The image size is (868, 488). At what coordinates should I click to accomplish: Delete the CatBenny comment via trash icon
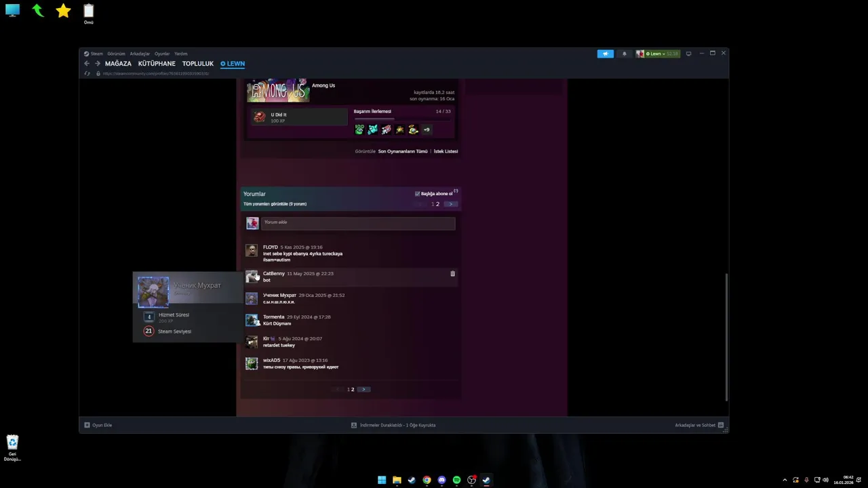453,274
